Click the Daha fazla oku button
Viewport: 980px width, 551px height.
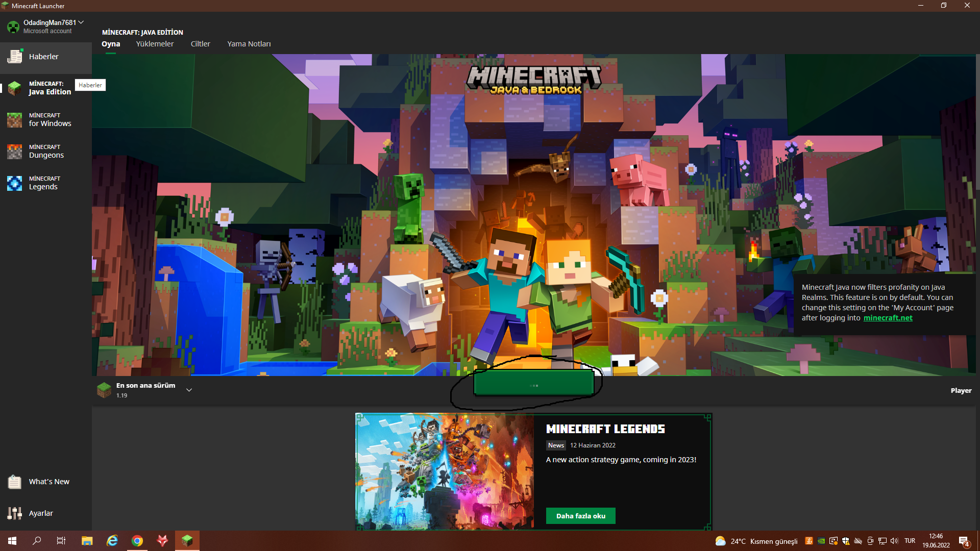pos(580,516)
